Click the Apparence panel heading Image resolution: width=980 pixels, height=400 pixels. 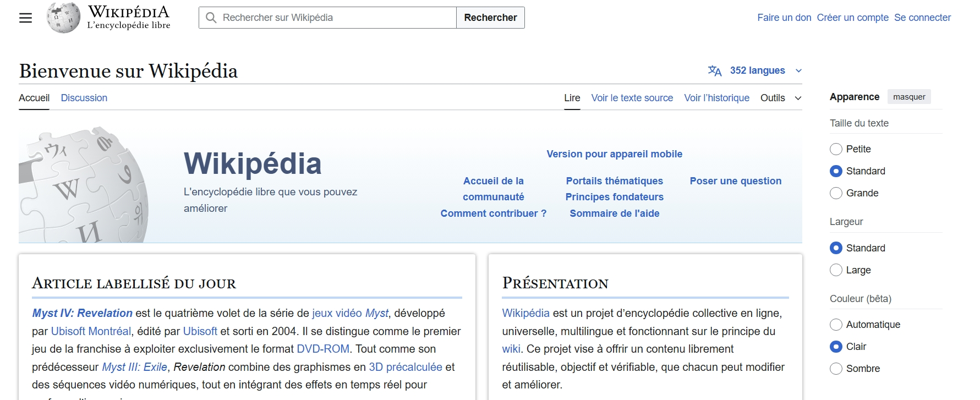click(x=855, y=97)
